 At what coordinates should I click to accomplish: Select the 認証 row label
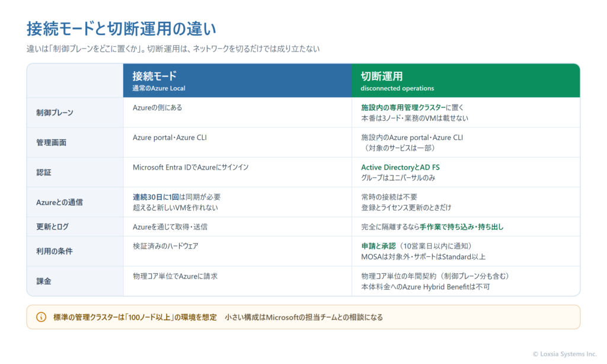point(44,173)
